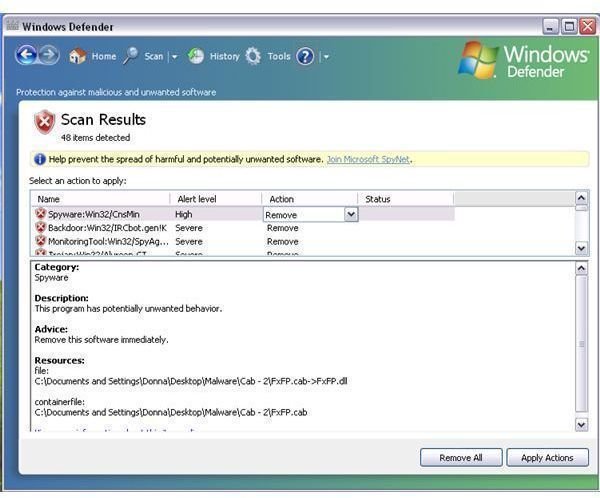
Task: Click the details pane vertical scrollbar thumb
Action: click(581, 343)
